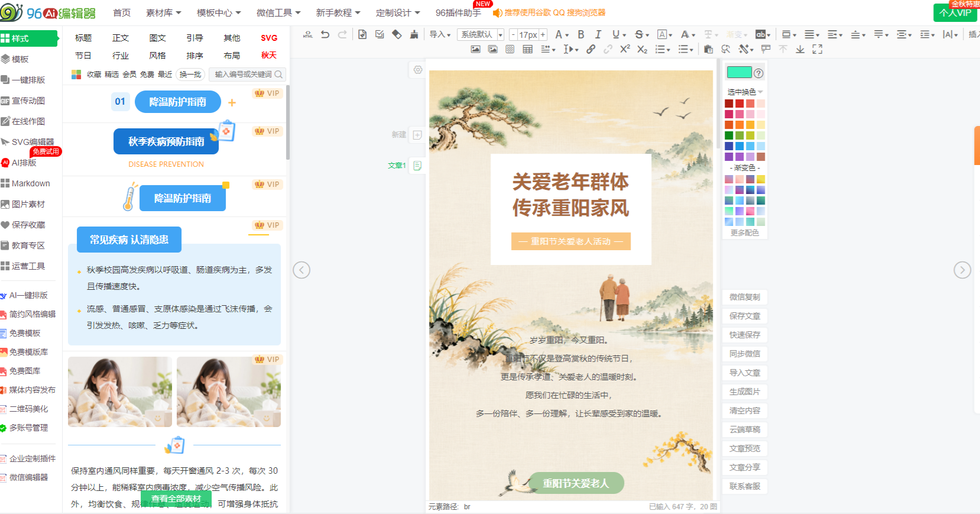Open the 选中换色 dropdown
980x514 pixels.
745,92
